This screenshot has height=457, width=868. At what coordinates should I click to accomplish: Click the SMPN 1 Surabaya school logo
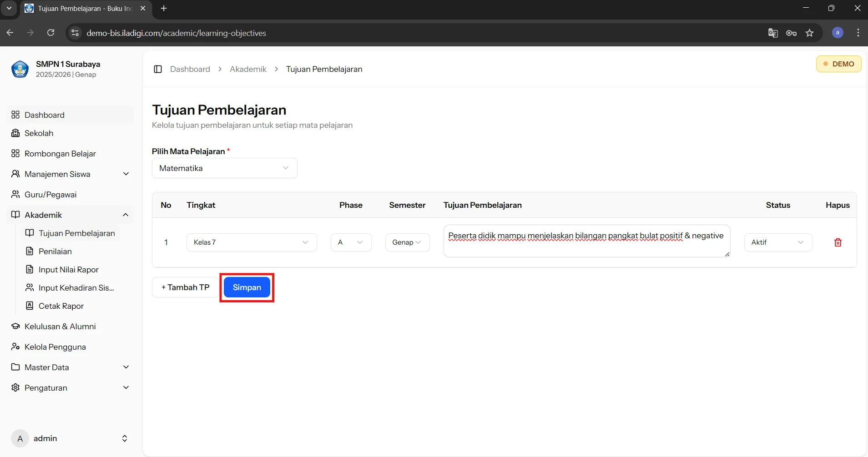pyautogui.click(x=20, y=69)
